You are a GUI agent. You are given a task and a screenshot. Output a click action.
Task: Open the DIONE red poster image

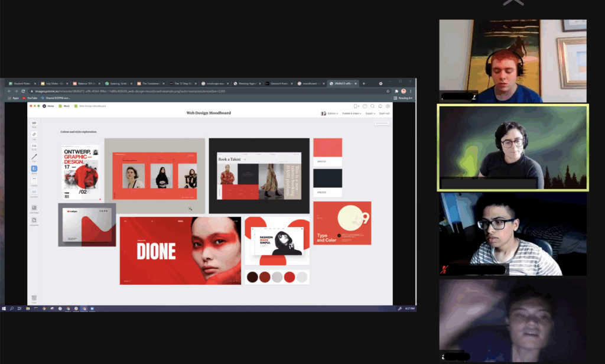[180, 251]
